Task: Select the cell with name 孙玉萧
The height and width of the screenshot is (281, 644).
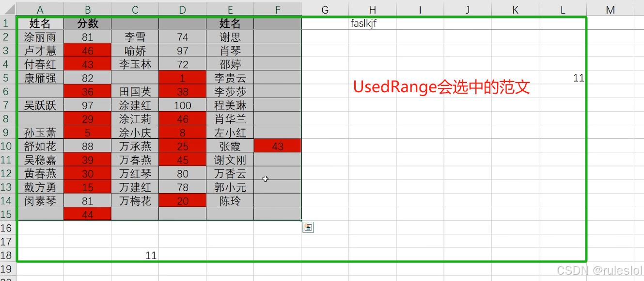Action: pyautogui.click(x=40, y=132)
